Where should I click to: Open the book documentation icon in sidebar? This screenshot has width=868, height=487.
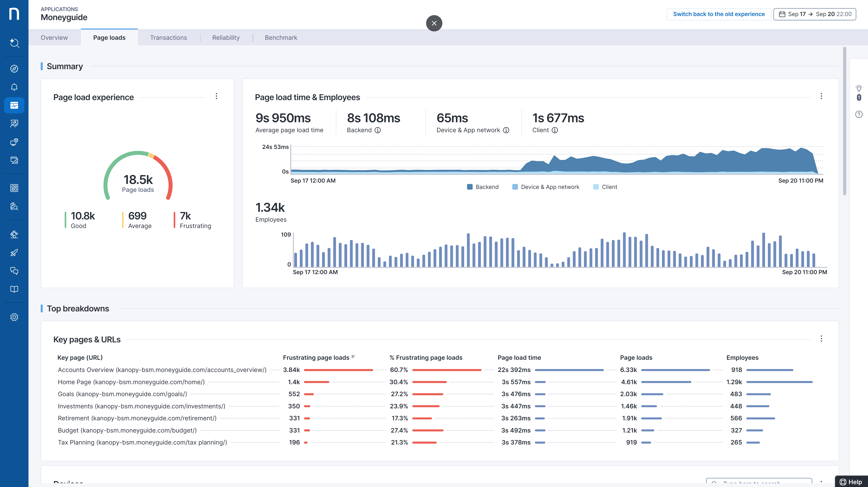point(14,289)
